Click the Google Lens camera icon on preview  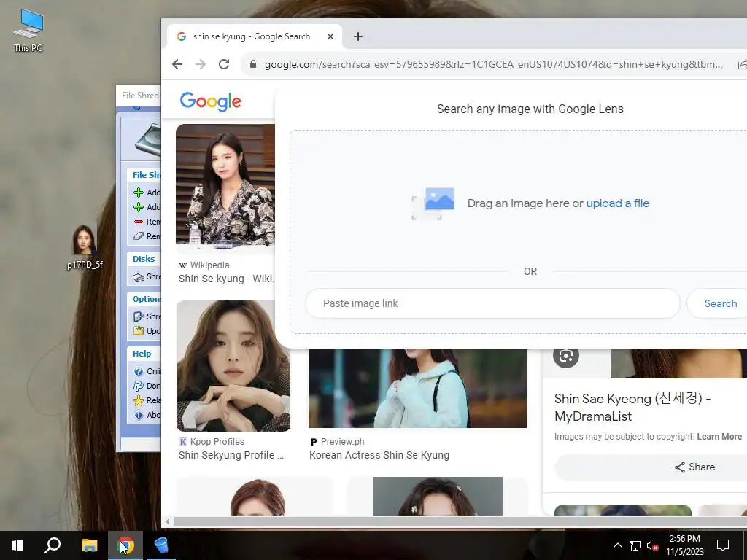tap(566, 356)
